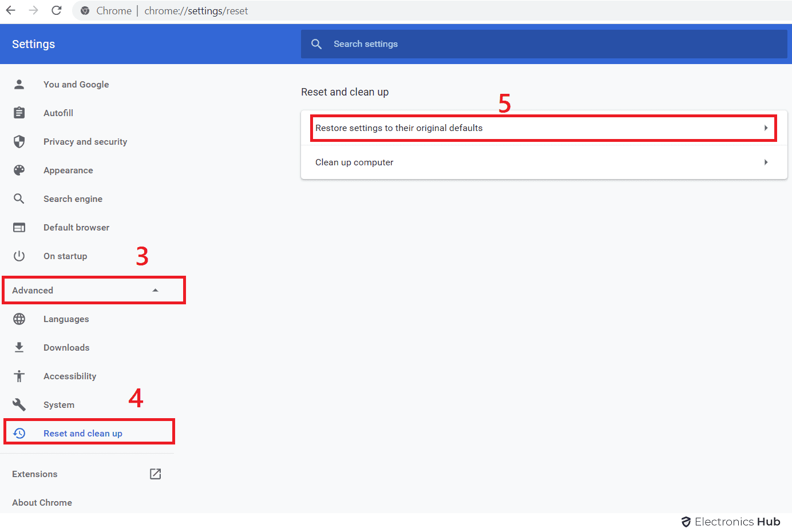Open the About Chrome page
792x532 pixels.
click(42, 502)
